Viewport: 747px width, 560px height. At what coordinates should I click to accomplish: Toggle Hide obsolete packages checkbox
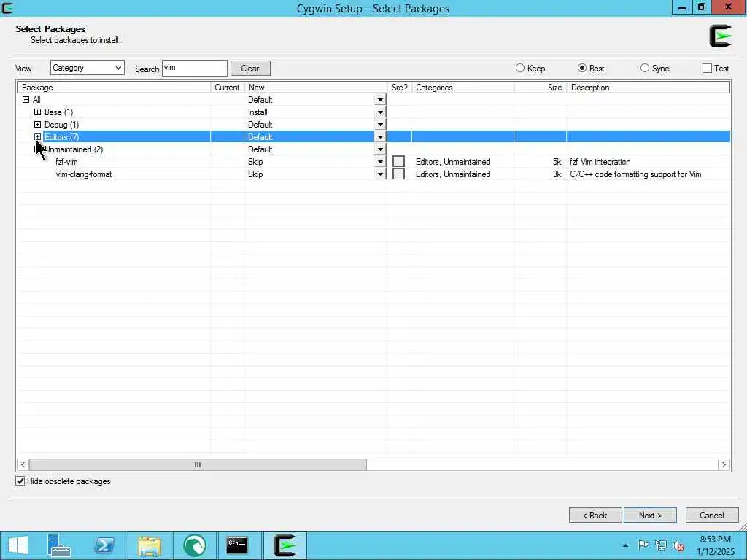[x=20, y=481]
